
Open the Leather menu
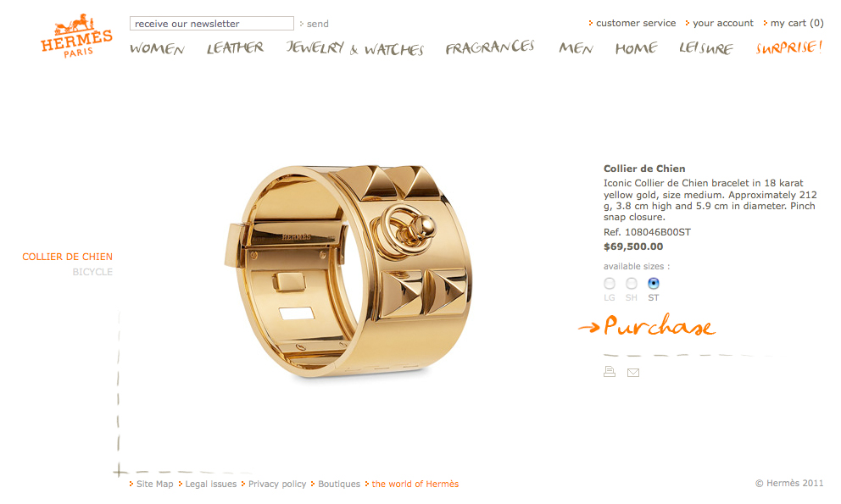tap(235, 47)
